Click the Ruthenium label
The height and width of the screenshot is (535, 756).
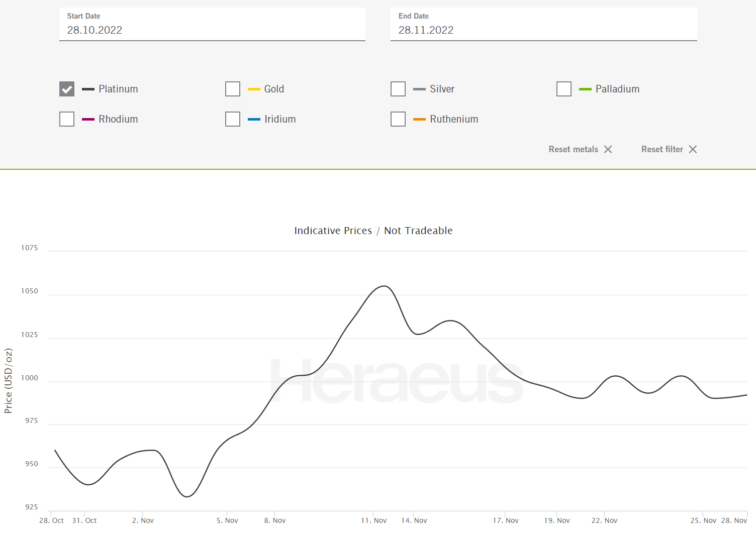tap(454, 119)
